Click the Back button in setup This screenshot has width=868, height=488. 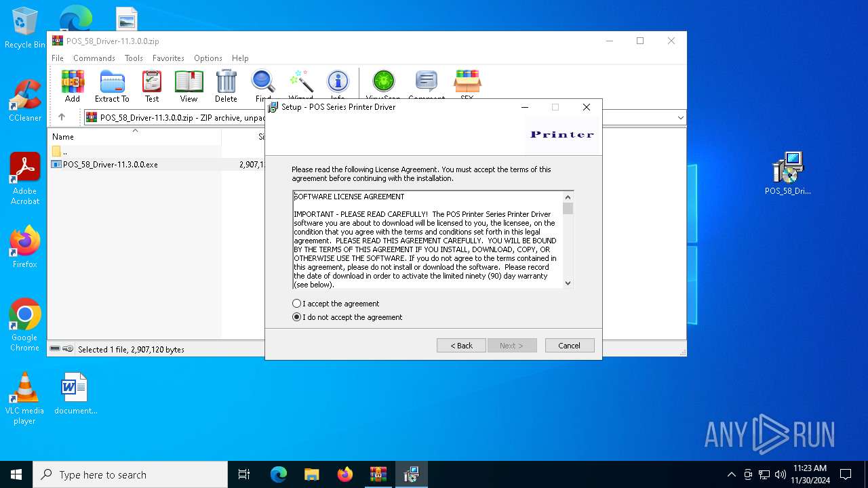(461, 345)
